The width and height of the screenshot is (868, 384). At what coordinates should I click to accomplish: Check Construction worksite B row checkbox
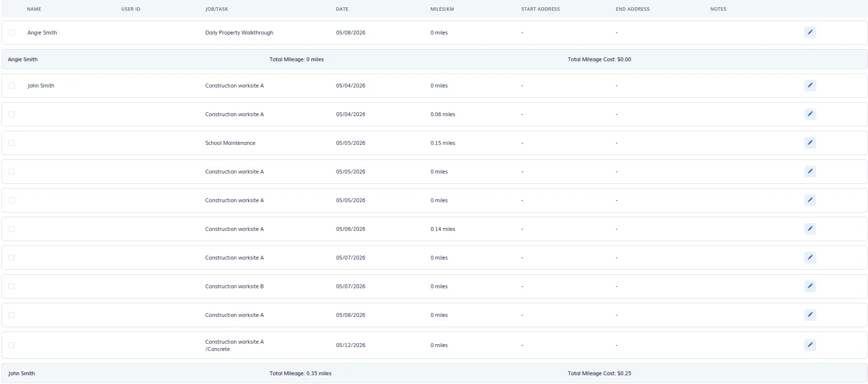[12, 286]
